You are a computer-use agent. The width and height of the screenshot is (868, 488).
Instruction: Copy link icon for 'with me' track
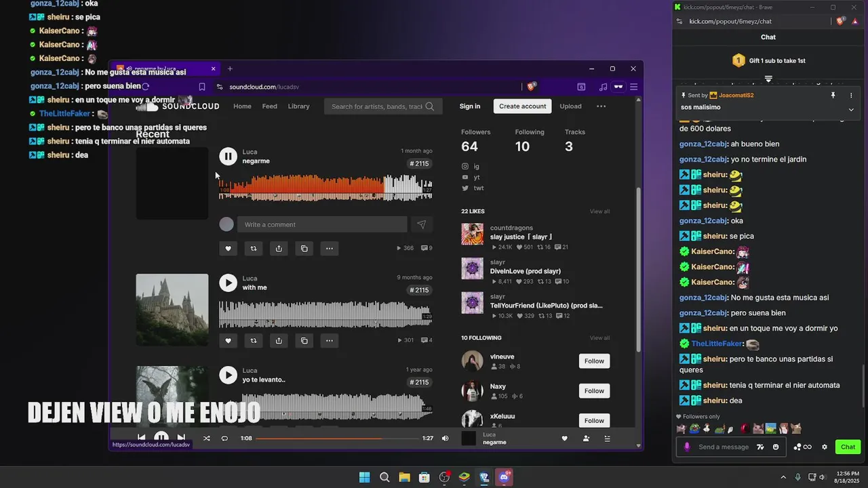point(304,340)
